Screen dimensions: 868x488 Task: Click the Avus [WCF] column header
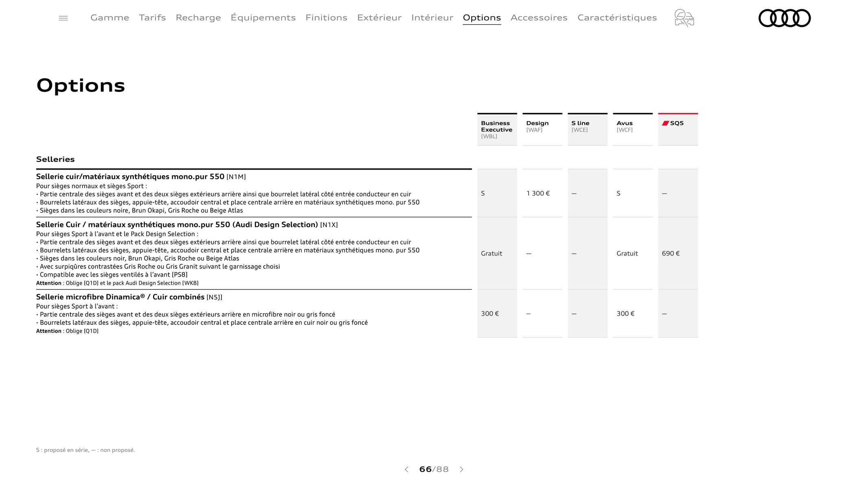tap(633, 129)
